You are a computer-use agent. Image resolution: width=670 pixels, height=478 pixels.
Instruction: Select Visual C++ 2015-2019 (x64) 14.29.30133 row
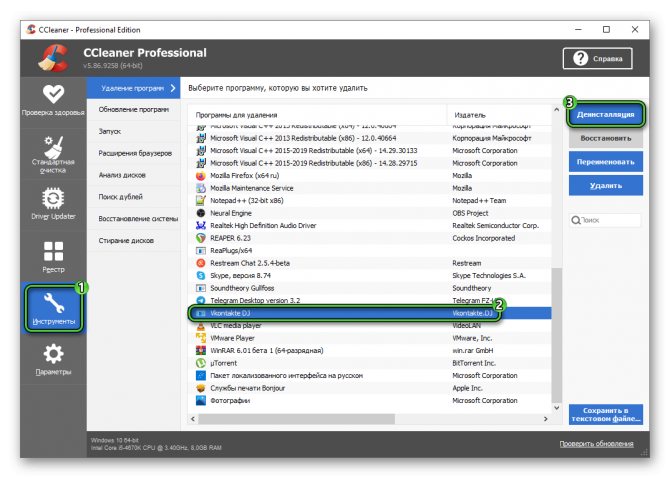(370, 150)
